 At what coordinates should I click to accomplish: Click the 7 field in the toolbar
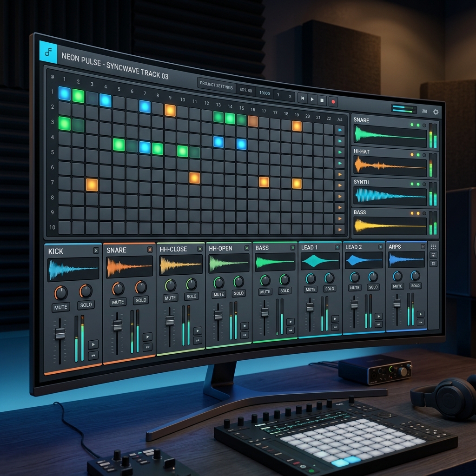coord(278,95)
